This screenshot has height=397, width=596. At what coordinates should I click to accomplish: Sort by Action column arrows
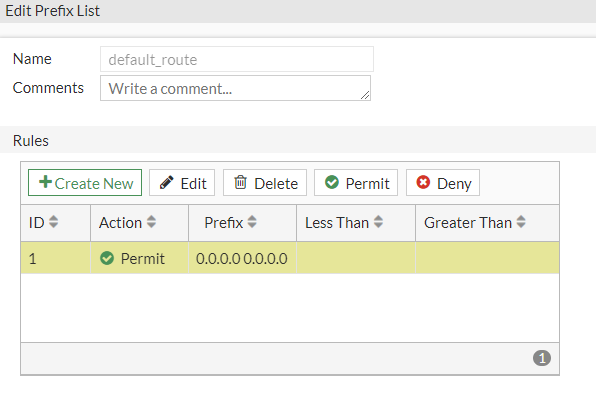[x=151, y=222]
